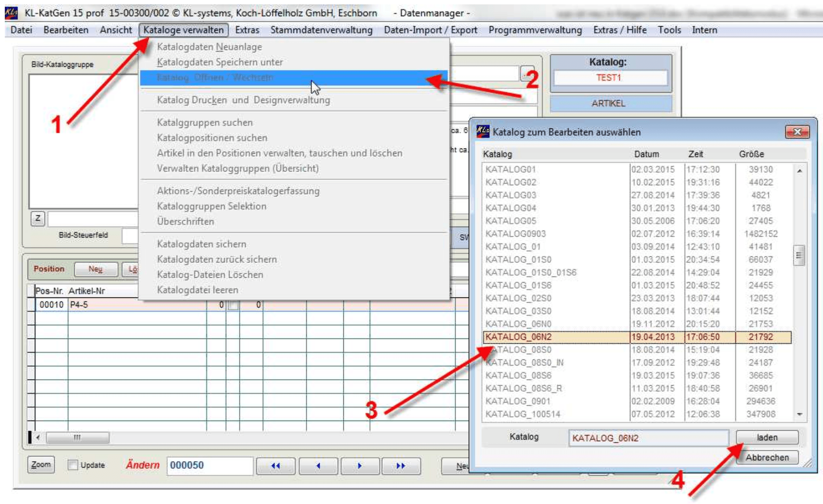823x504 pixels.
Task: Select Katalggruppen suchen entry
Action: (x=294, y=123)
